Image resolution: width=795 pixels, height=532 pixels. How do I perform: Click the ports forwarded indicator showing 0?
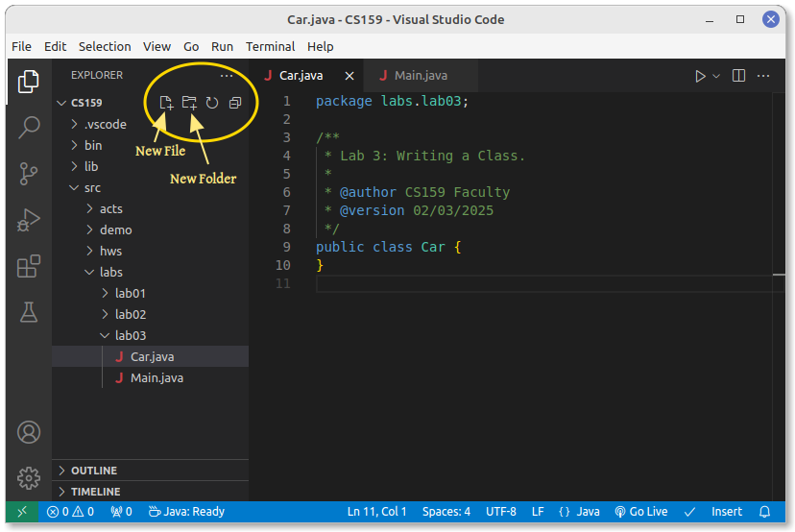coord(122,512)
